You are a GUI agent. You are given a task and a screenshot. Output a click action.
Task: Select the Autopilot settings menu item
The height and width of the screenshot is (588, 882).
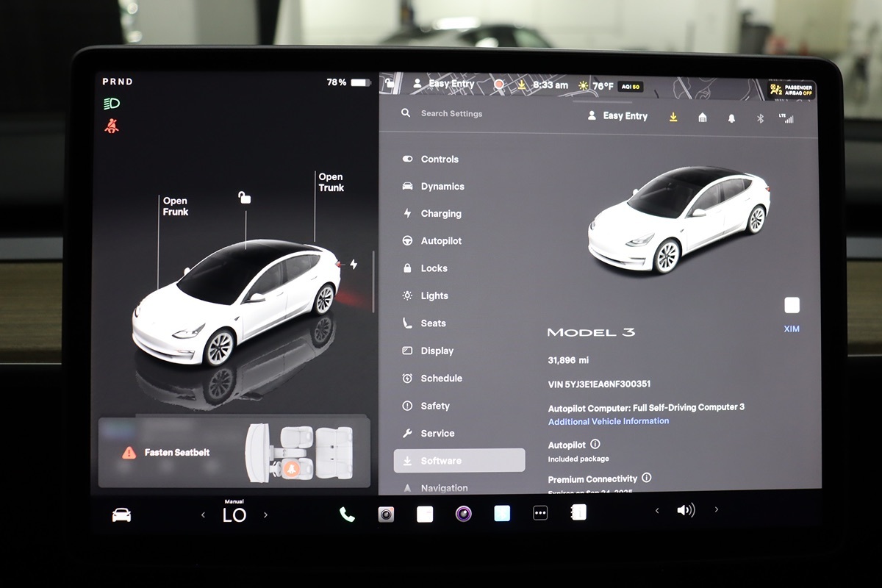point(440,241)
